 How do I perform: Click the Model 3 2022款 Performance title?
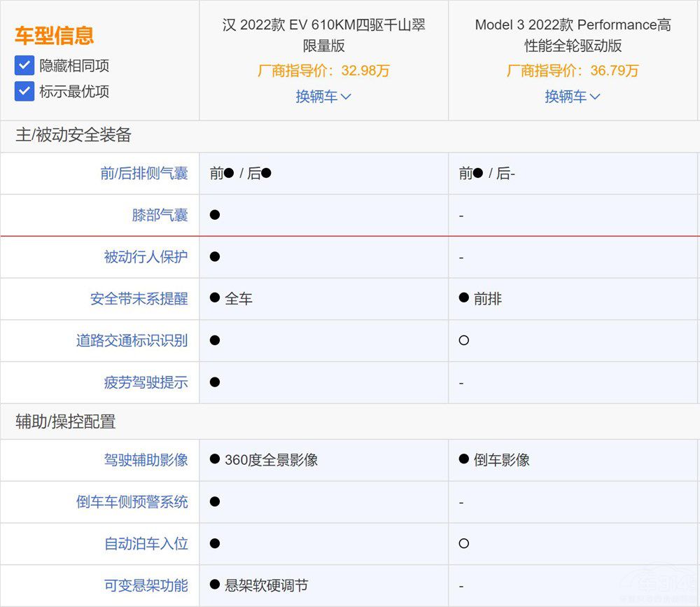point(573,35)
